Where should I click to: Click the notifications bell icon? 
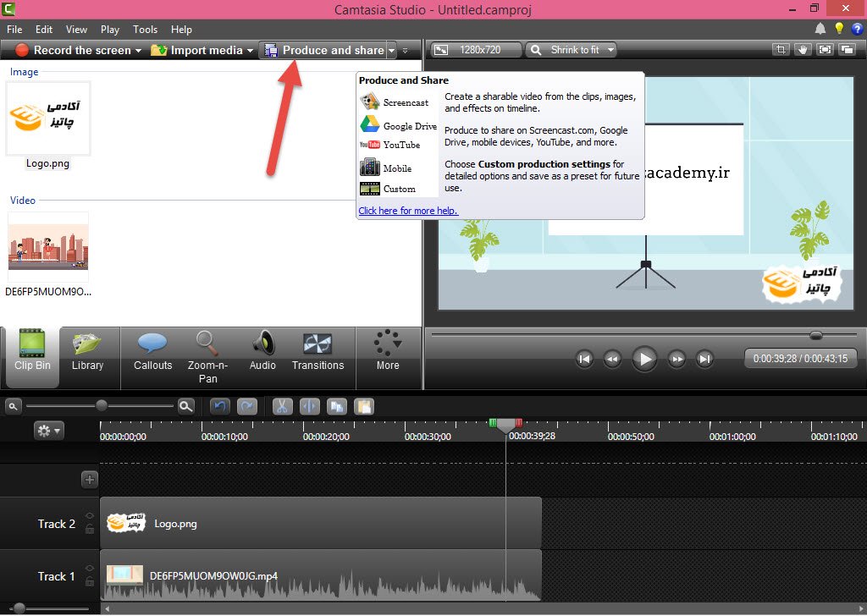tap(820, 29)
